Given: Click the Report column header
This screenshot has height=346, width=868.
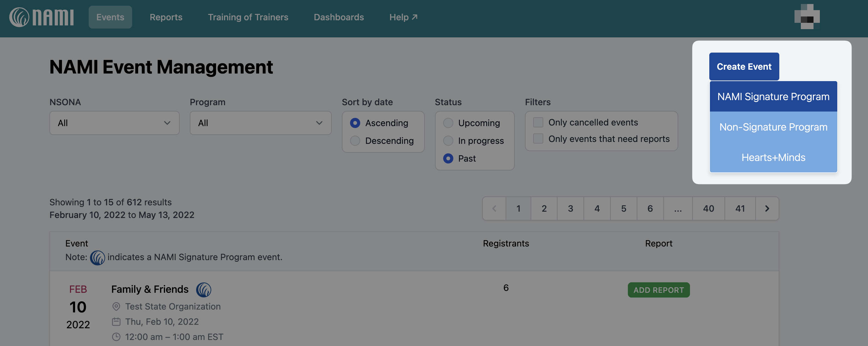Looking at the screenshot, I should point(658,243).
